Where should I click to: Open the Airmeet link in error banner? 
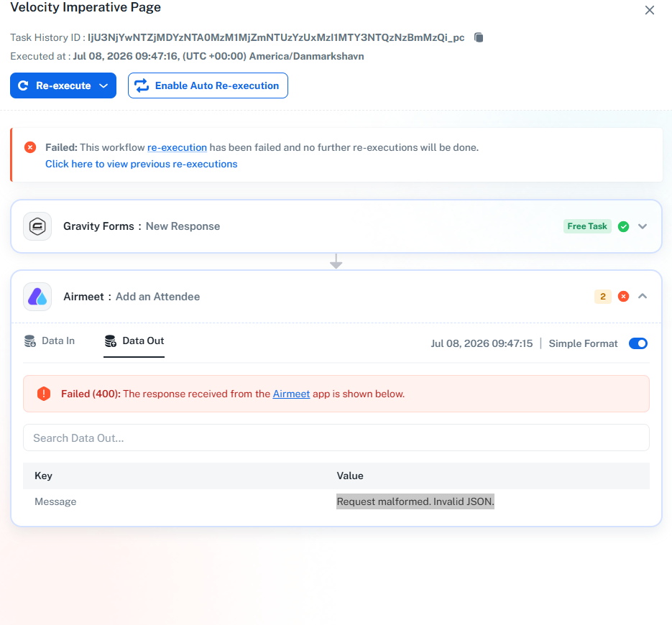[291, 394]
